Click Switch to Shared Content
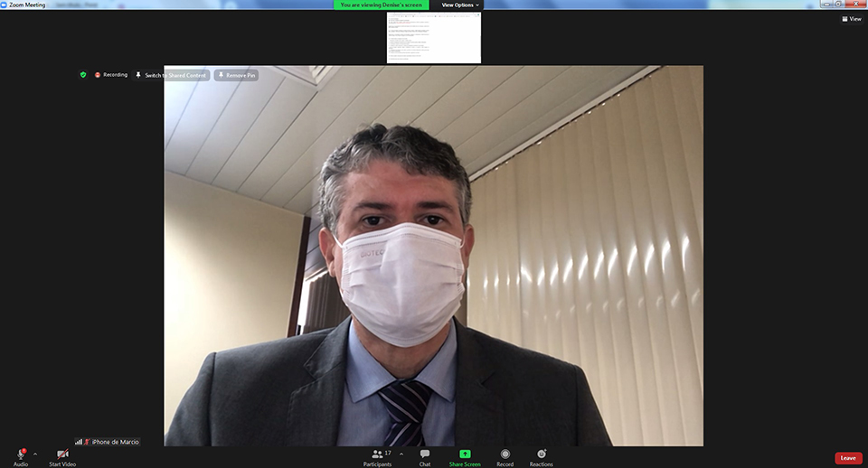The width and height of the screenshot is (868, 468). pos(172,76)
